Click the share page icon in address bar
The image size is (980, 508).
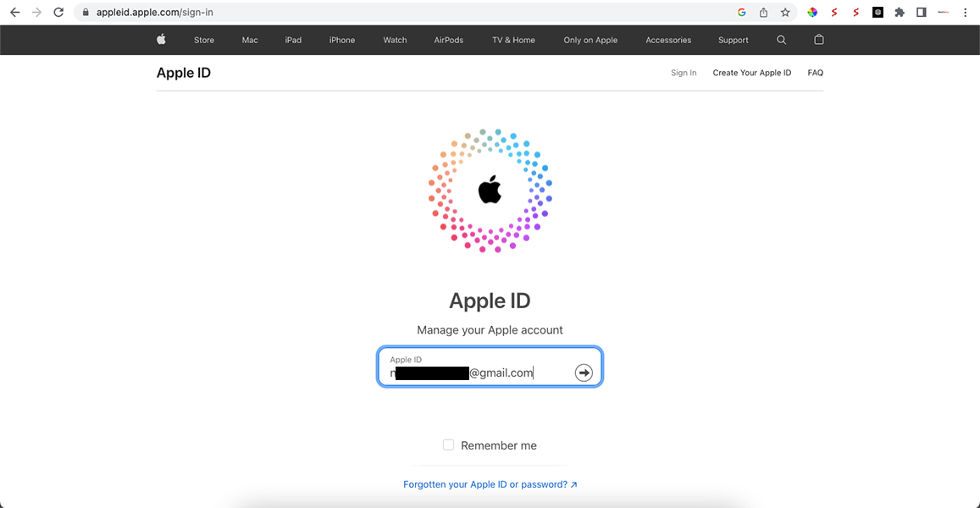(763, 13)
